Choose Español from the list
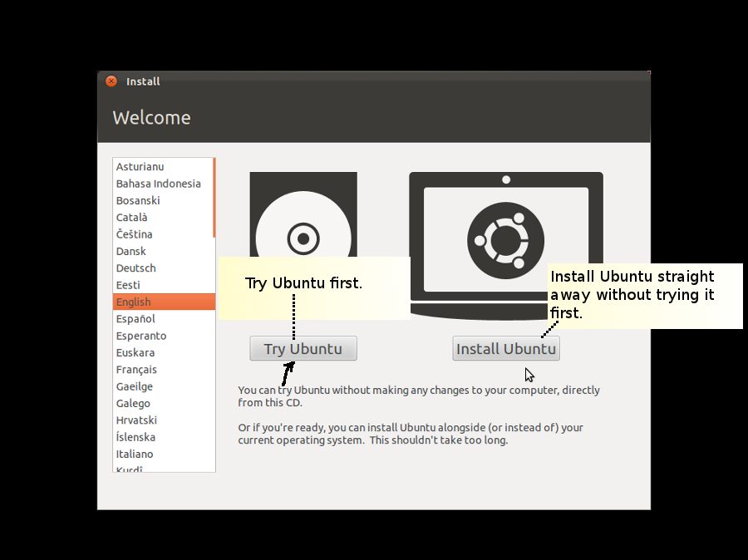The image size is (748, 560). (x=164, y=319)
